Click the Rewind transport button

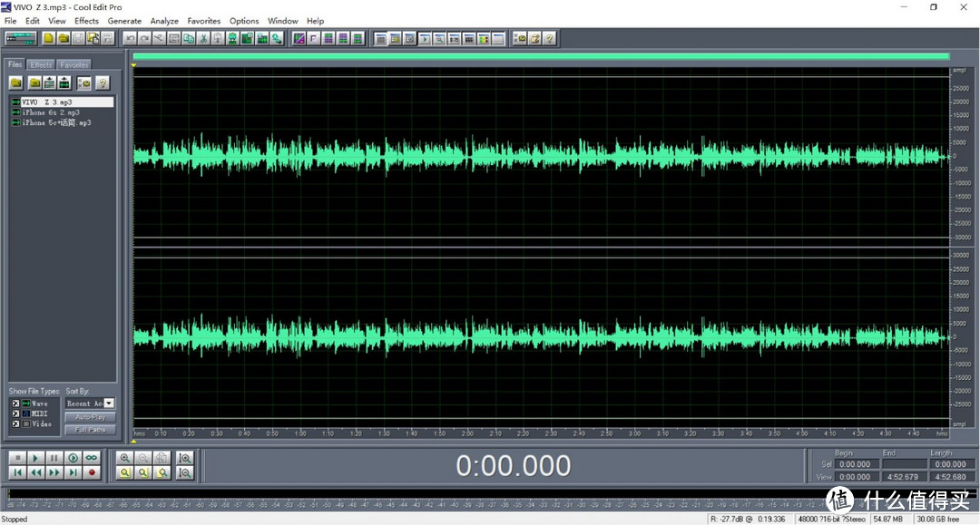point(35,472)
